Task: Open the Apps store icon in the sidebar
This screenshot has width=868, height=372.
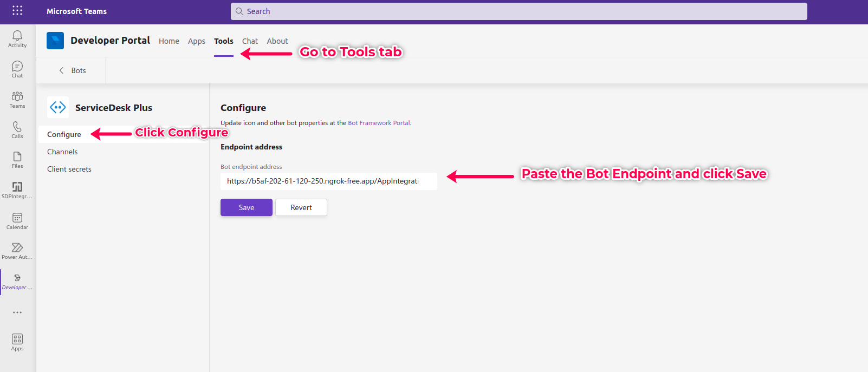Action: 17,342
